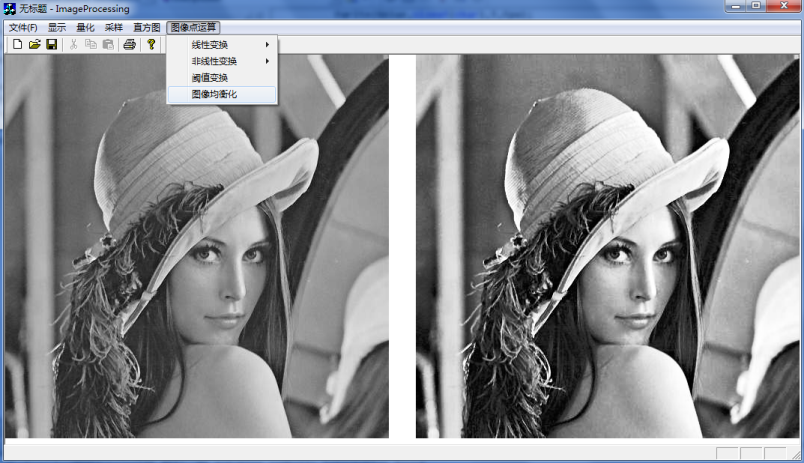804x463 pixels.
Task: Maximize the ImageProcessing window
Action: (756, 6)
